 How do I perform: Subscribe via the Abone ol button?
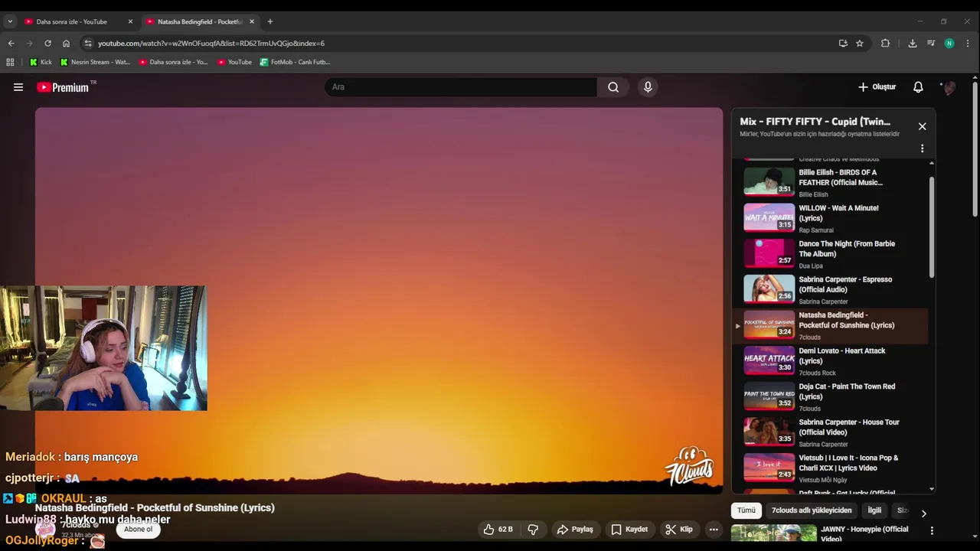(138, 529)
